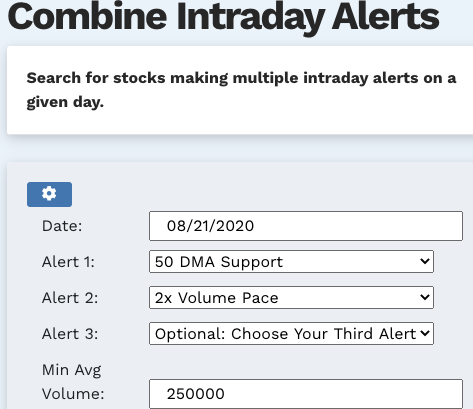
Task: Click the "50 DMA Support" option text
Action: [x=219, y=262]
